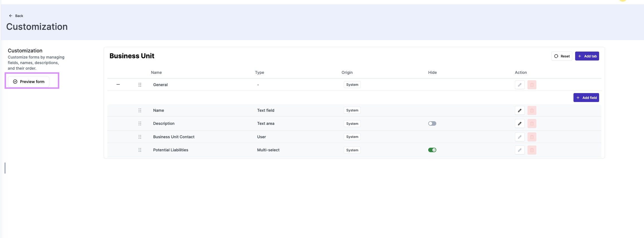
Task: Click drag handle for Business Unit Contact
Action: [140, 137]
